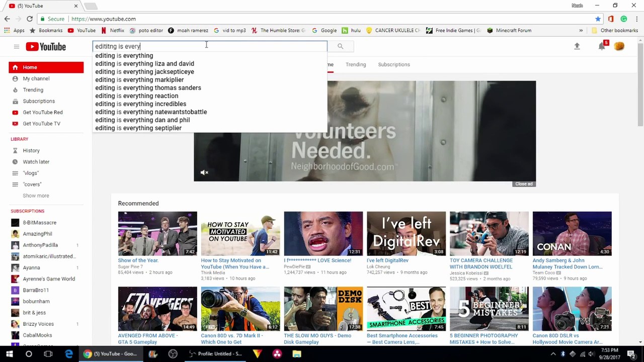The height and width of the screenshot is (362, 644).
Task: Bookmark this page with star icon
Action: (x=598, y=19)
